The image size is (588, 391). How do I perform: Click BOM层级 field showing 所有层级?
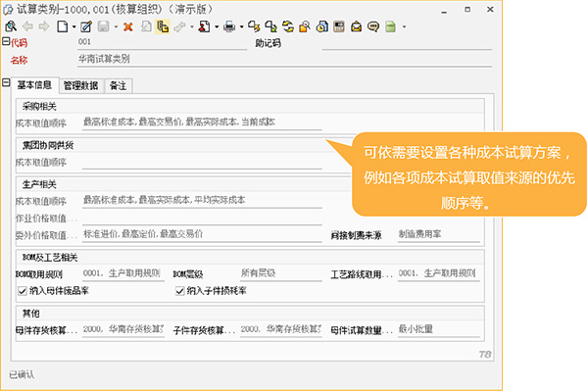pyautogui.click(x=281, y=274)
